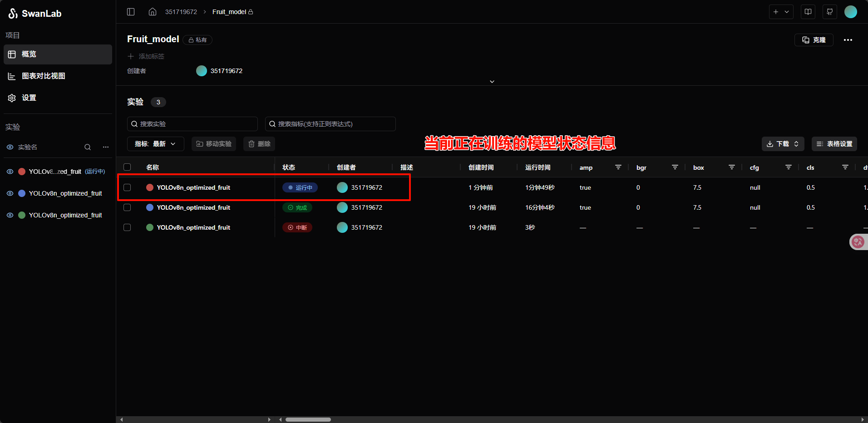This screenshot has width=868, height=423.
Task: Open 设置 settings in sidebar
Action: (58, 98)
